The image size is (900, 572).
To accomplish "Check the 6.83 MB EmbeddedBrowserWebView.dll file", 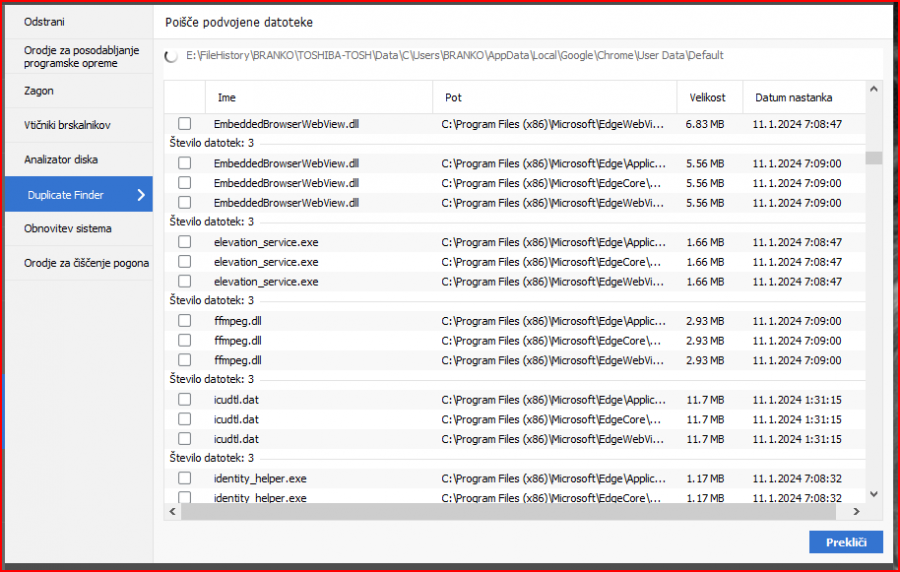I will (x=185, y=124).
